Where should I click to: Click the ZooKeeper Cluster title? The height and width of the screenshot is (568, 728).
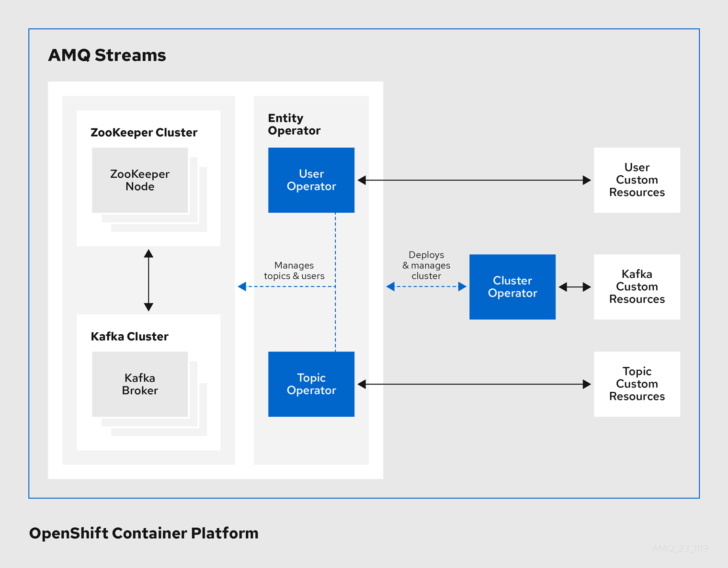tap(144, 133)
